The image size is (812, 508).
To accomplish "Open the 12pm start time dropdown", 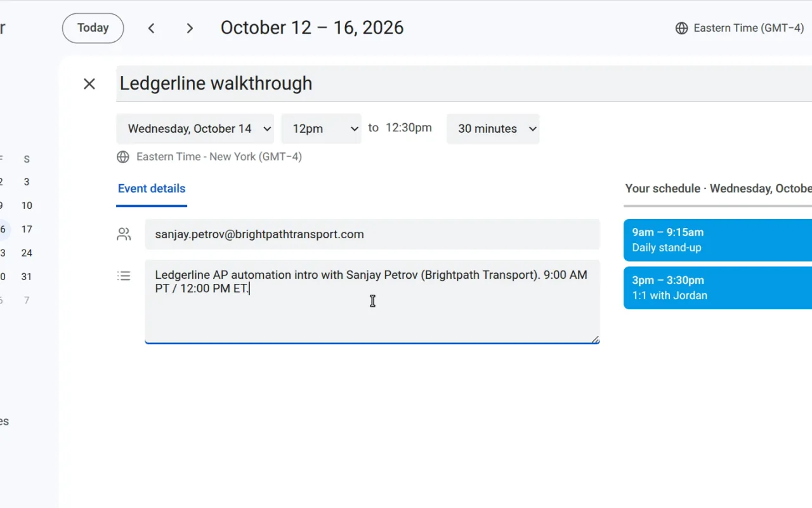I will (x=321, y=129).
